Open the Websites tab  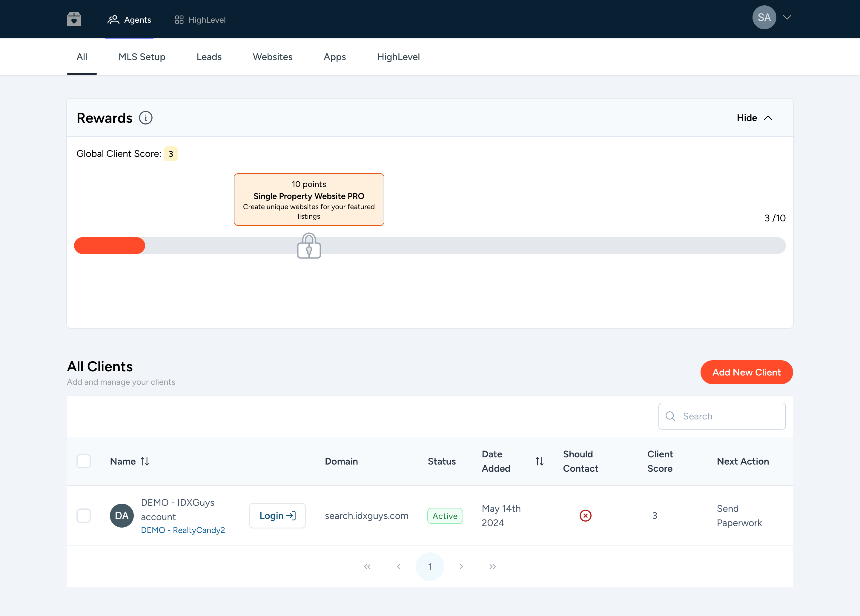pyautogui.click(x=272, y=57)
